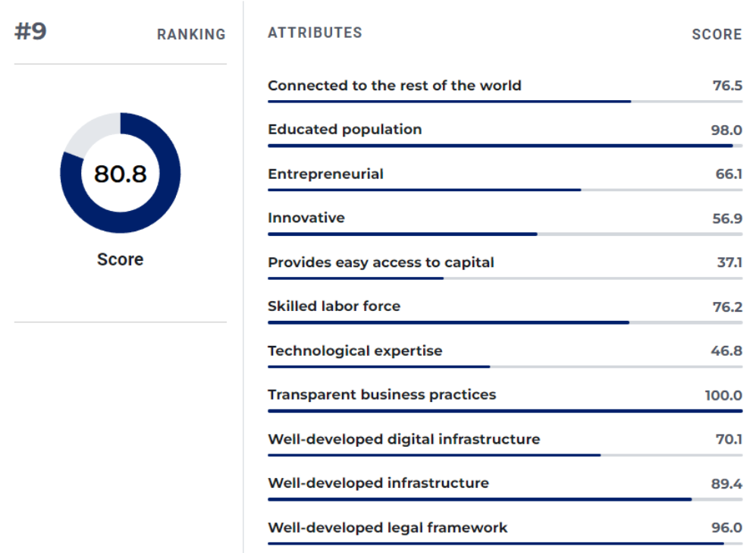The width and height of the screenshot is (756, 553).
Task: Click the Transparent business practices progress bar
Action: [504, 411]
